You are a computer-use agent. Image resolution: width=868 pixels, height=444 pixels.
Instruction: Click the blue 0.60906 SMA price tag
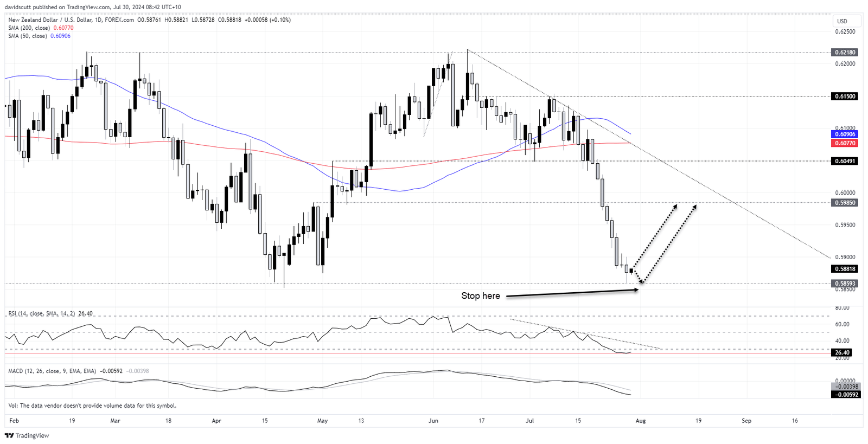coord(845,134)
